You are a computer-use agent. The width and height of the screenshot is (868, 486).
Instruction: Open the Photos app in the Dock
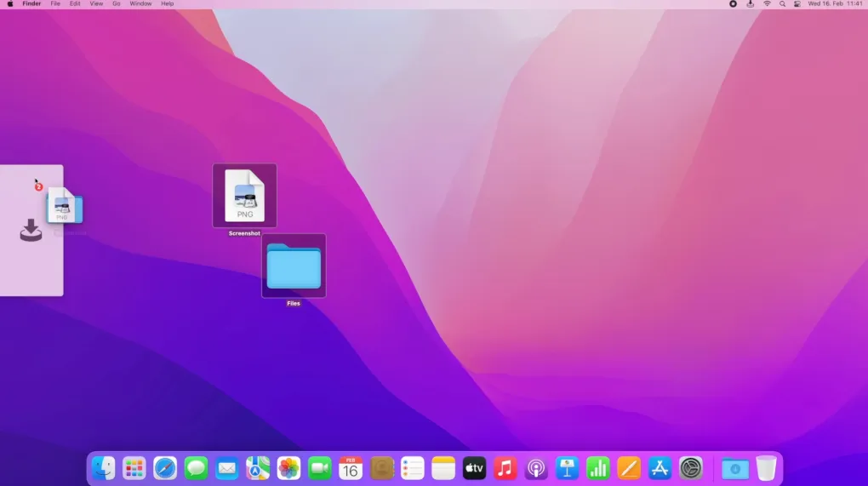tap(289, 468)
